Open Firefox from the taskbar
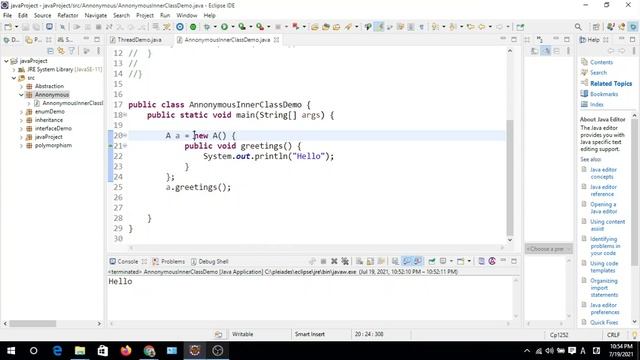The width and height of the screenshot is (640, 360). 126,351
